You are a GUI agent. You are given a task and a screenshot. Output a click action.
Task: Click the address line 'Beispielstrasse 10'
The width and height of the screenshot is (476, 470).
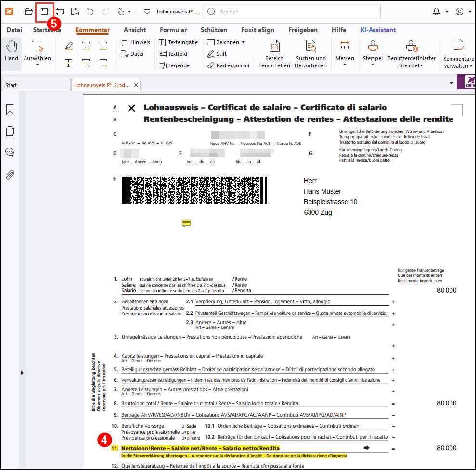[x=330, y=202]
